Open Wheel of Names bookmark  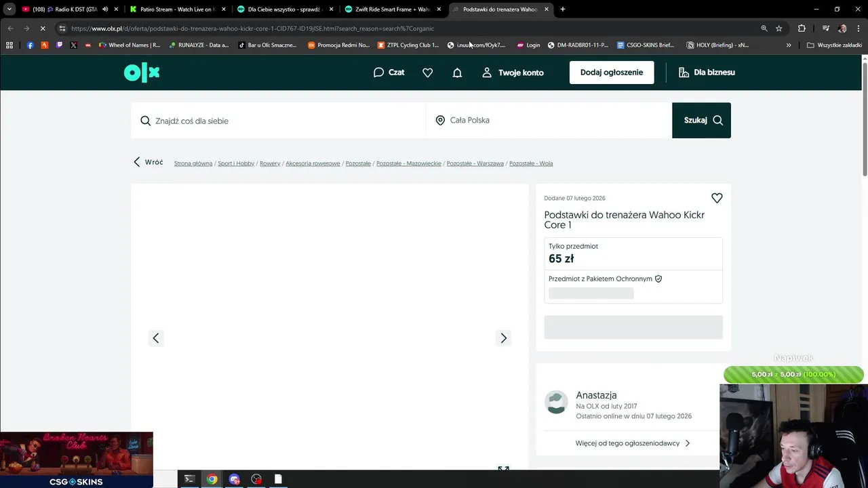pyautogui.click(x=130, y=45)
